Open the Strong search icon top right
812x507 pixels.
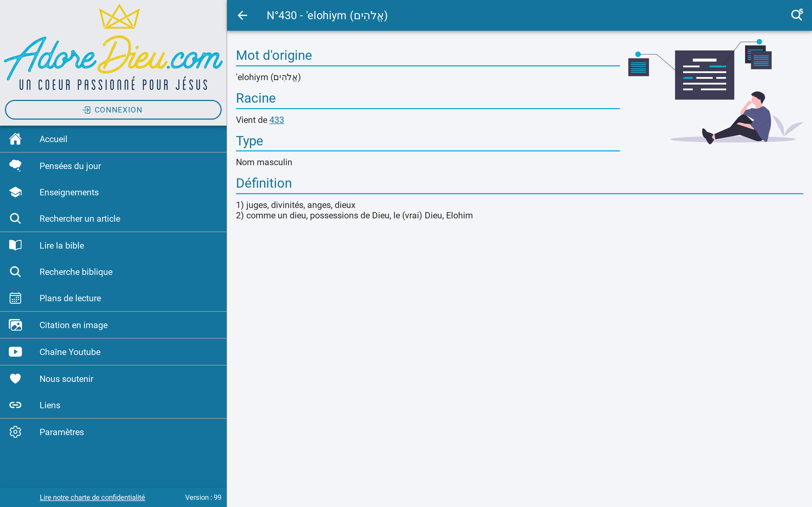[x=797, y=15]
